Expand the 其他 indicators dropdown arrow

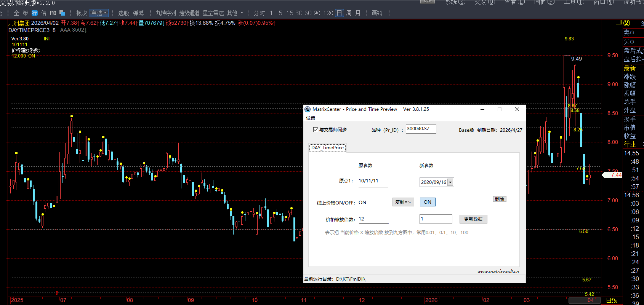(x=242, y=13)
